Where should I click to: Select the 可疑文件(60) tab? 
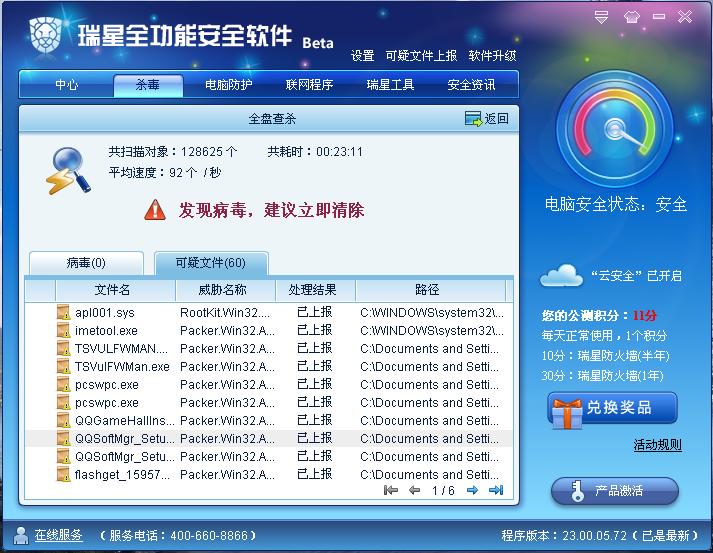(x=211, y=263)
